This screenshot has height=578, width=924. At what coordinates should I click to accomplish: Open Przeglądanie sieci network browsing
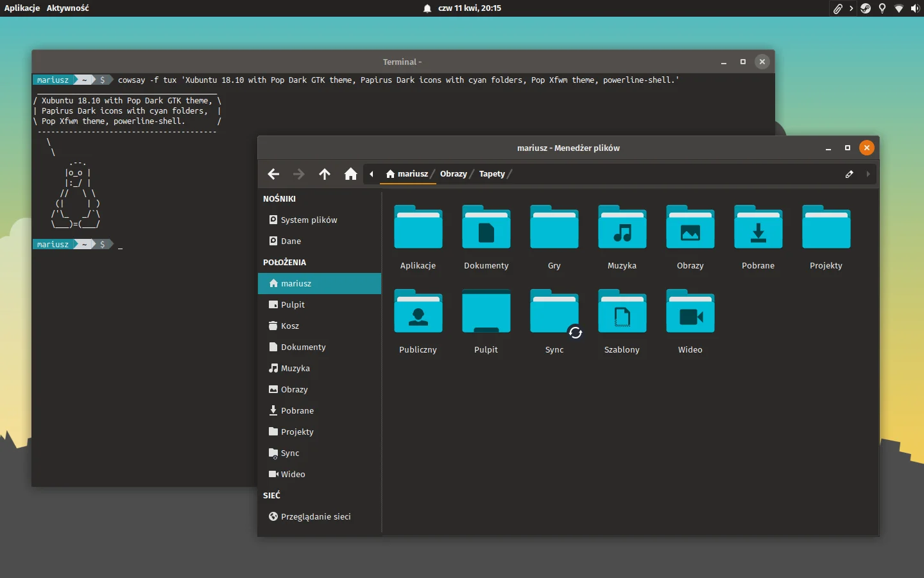tap(320, 516)
